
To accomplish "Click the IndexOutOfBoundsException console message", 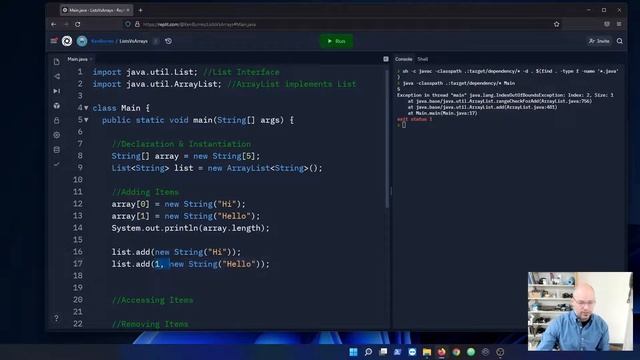I will point(505,95).
